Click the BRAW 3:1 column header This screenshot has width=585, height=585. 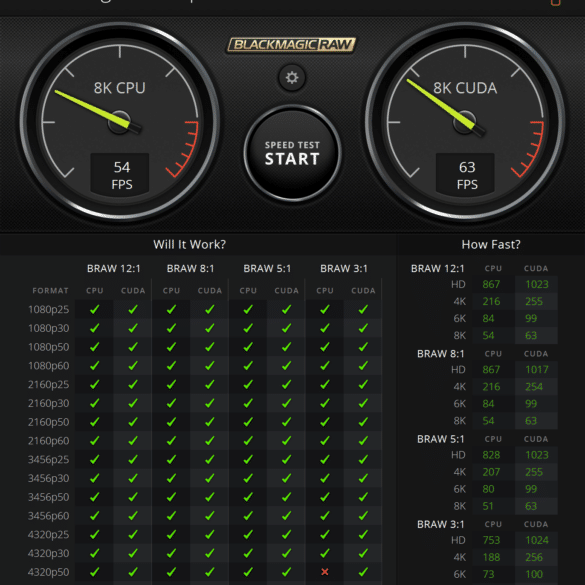click(x=344, y=269)
